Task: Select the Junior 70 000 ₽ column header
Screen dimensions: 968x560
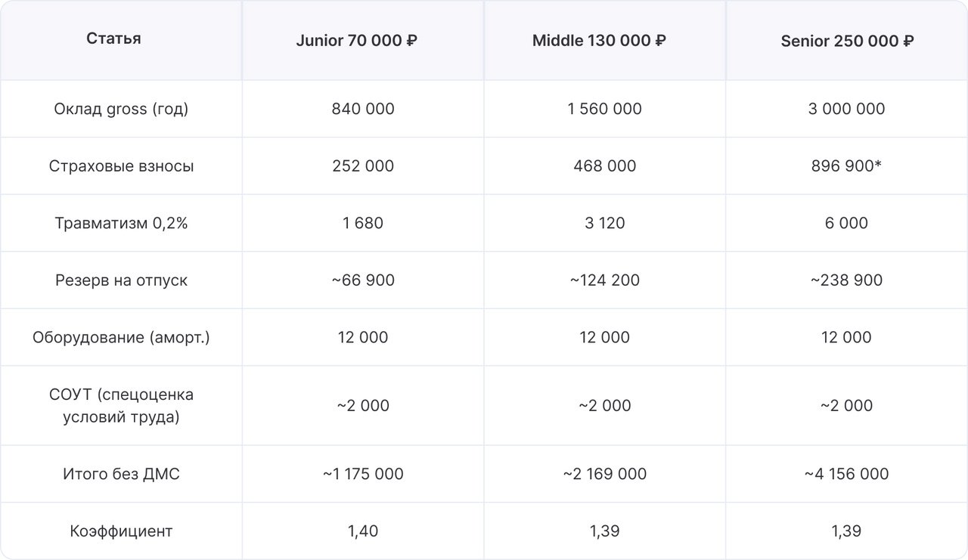Action: [357, 41]
